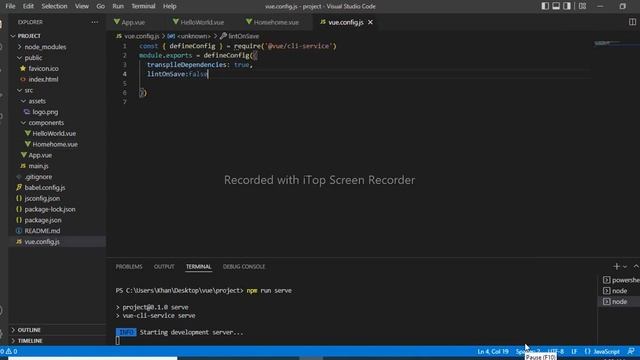Image resolution: width=640 pixels, height=360 pixels.
Task: Expand the node_modules folder
Action: [x=45, y=47]
